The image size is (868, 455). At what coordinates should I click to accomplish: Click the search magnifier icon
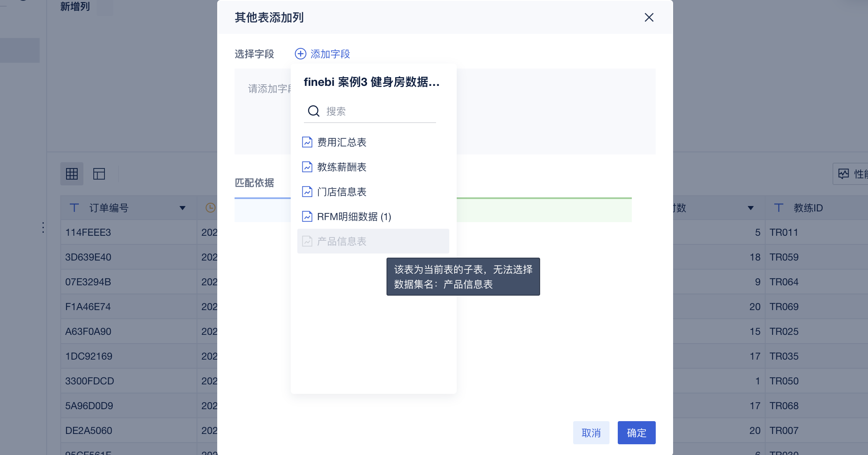coord(313,111)
